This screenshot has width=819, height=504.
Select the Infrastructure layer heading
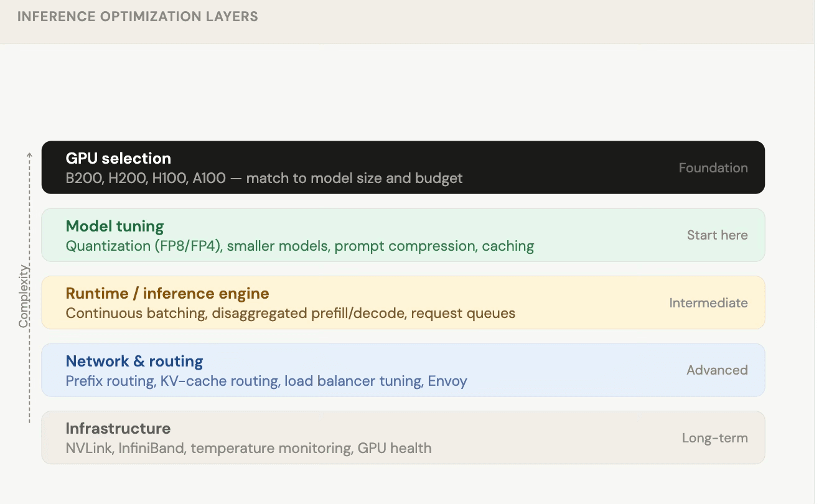pos(118,428)
